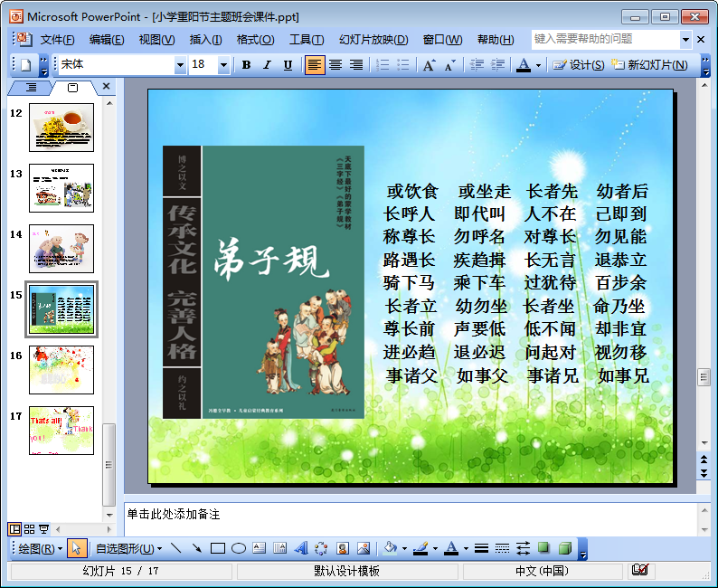Image resolution: width=718 pixels, height=588 pixels.
Task: Open the 自选图形 (AutoShapes) menu
Action: [x=128, y=548]
